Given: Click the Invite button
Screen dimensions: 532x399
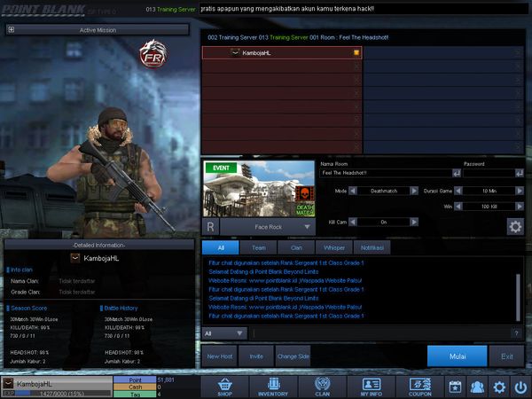Looking at the screenshot, I should (x=256, y=356).
